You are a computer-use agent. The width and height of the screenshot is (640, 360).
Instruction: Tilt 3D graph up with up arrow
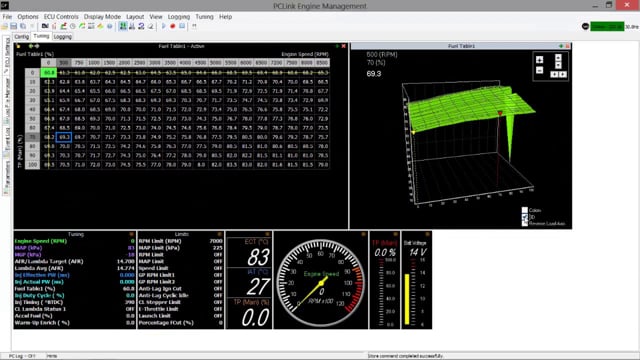[x=558, y=58]
